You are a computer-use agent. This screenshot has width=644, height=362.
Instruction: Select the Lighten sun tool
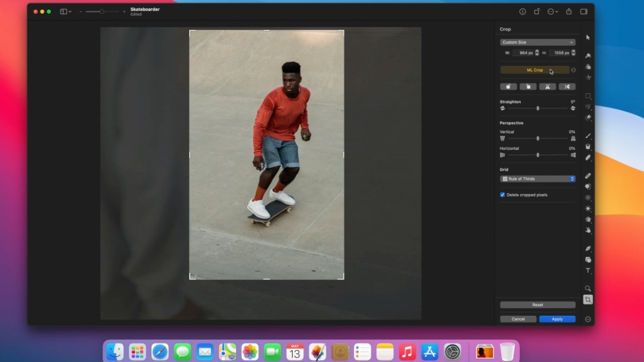(588, 209)
